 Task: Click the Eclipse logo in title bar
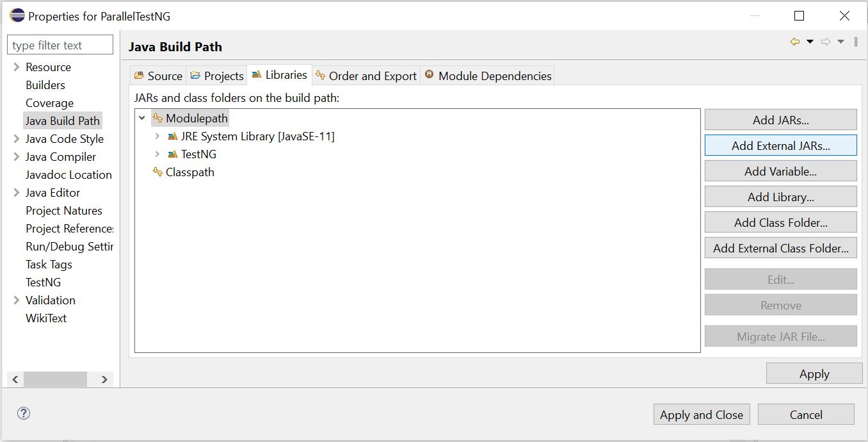pyautogui.click(x=17, y=15)
